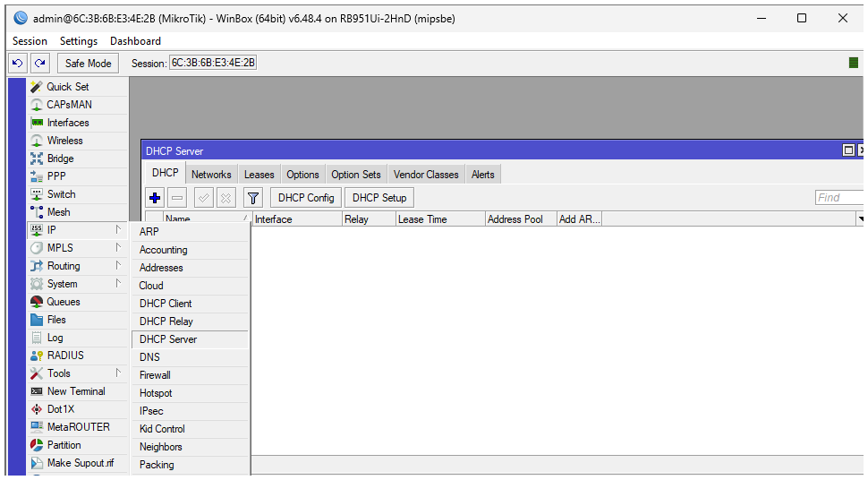The image size is (868, 480).
Task: Open the Session menu
Action: point(30,41)
